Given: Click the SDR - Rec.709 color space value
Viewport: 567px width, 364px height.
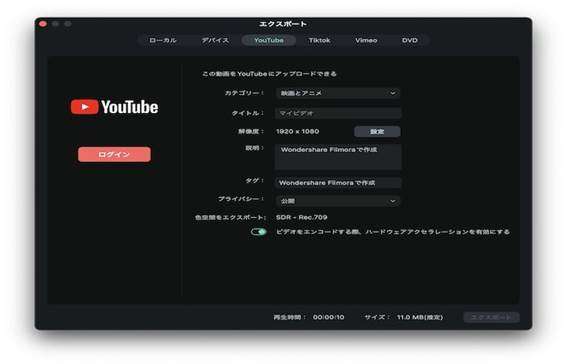Looking at the screenshot, I should coord(302,217).
